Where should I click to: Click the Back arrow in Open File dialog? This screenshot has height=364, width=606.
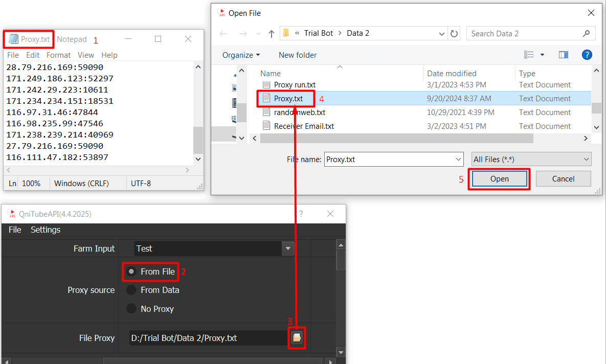point(223,34)
